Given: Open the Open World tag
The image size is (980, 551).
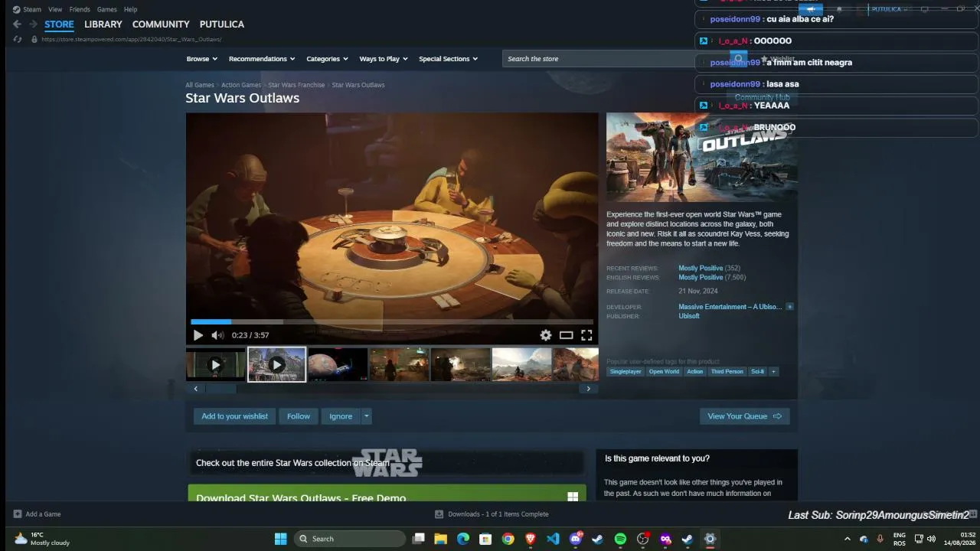Looking at the screenshot, I should click(664, 372).
